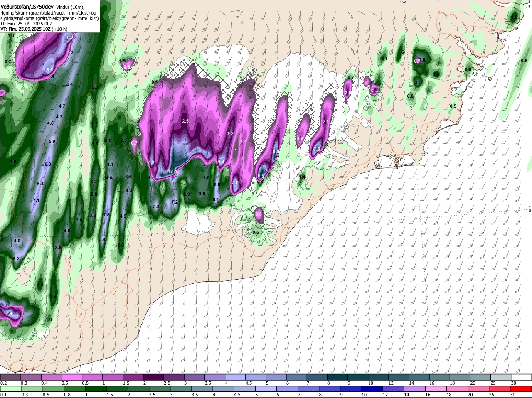The height and width of the screenshot is (398, 532).
Task: Click the lower rain scale swatch between 0.3 and 0.5
Action: 32,389
